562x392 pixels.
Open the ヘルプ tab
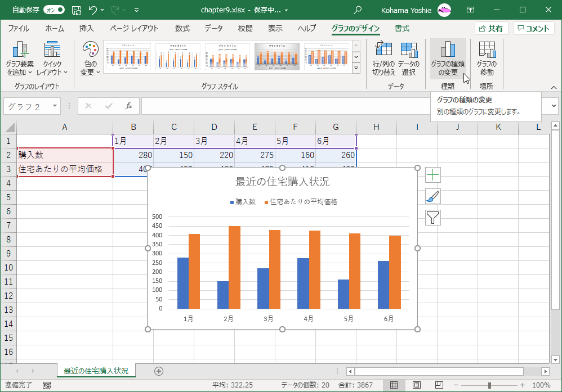(x=307, y=28)
